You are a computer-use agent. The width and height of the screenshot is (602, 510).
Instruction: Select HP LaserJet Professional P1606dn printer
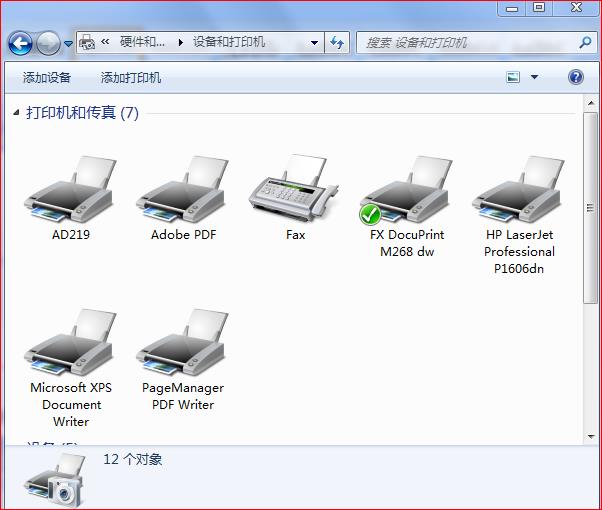(519, 190)
